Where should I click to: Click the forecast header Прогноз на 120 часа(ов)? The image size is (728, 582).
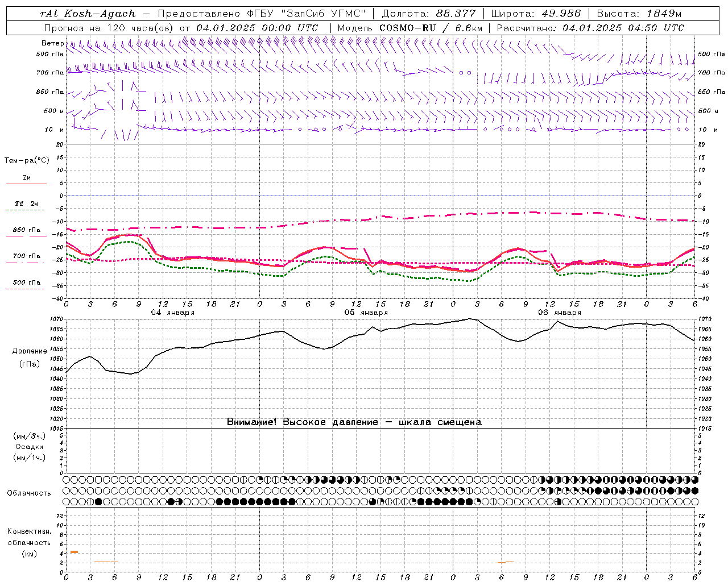(x=109, y=28)
